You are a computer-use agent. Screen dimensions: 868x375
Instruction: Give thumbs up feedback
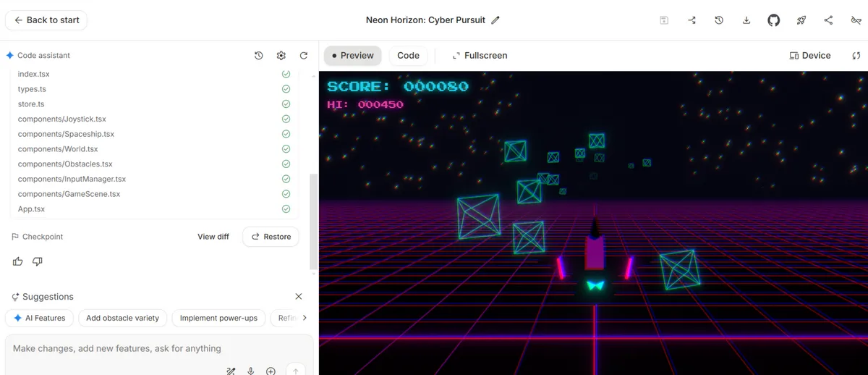[x=18, y=261]
